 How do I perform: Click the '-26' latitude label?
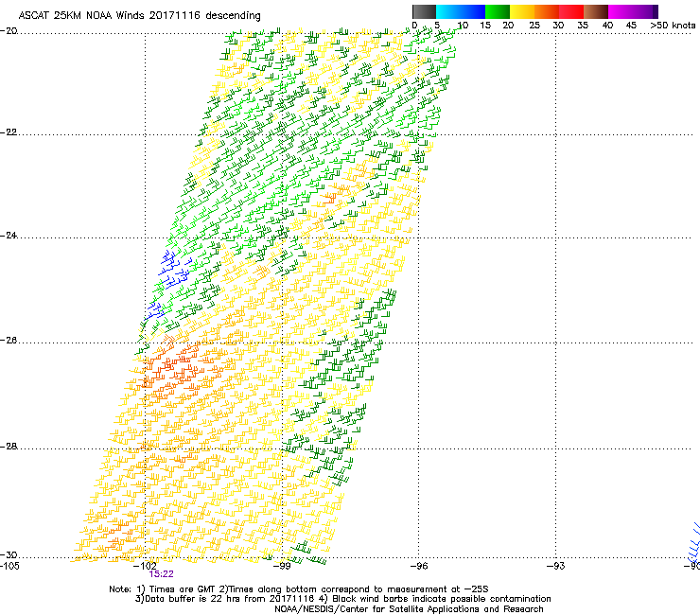pyautogui.click(x=9, y=341)
